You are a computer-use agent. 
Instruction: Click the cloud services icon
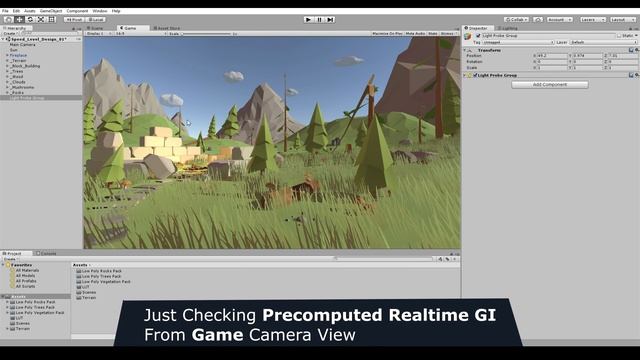538,20
